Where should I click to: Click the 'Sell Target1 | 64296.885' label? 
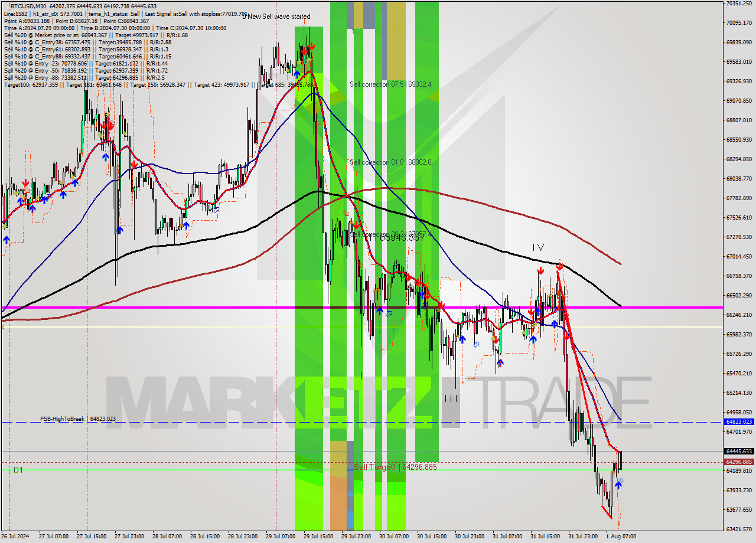tap(396, 467)
